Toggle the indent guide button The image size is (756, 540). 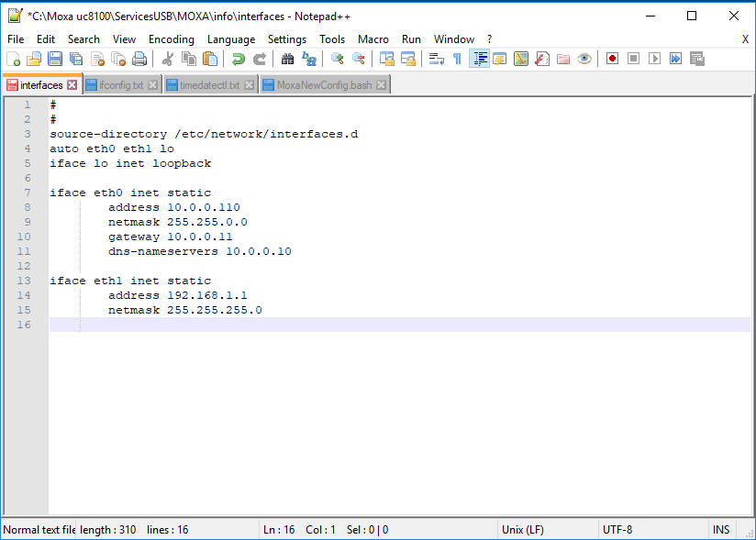[x=479, y=59]
